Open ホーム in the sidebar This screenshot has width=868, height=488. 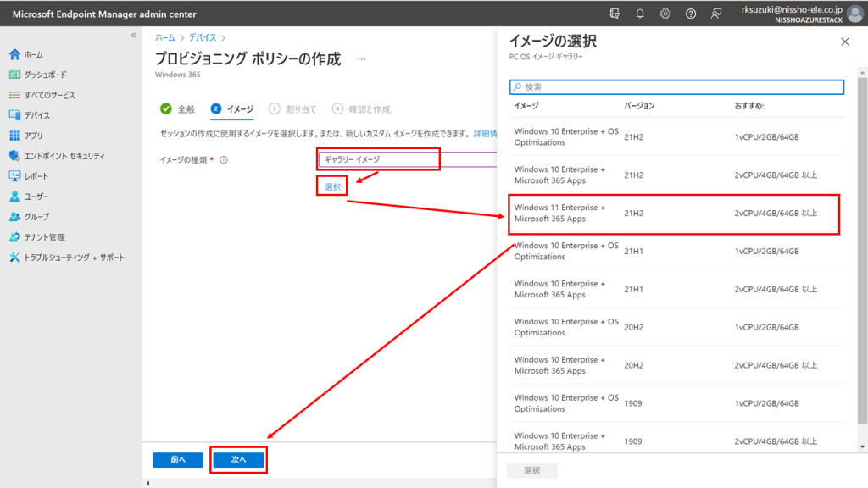[34, 54]
